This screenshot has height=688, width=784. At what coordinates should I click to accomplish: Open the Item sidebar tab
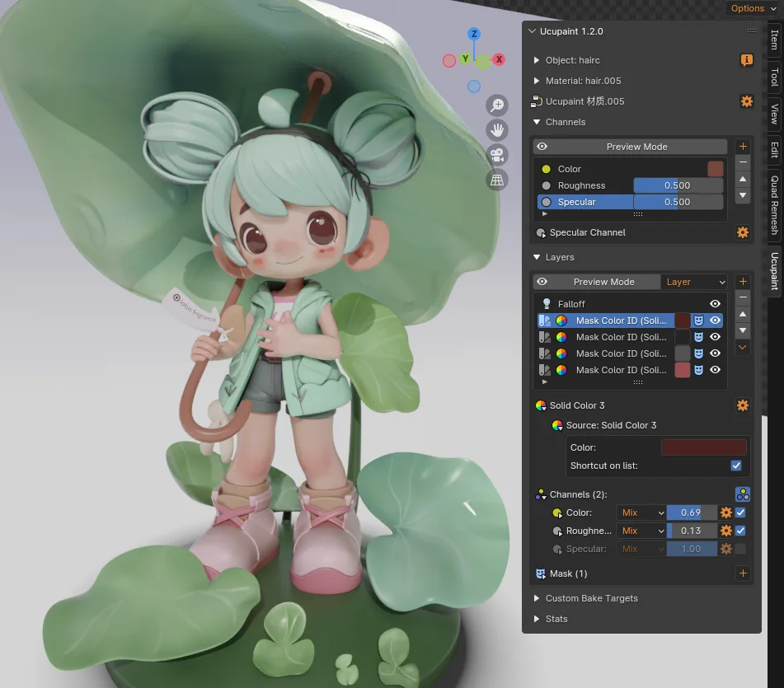click(x=774, y=40)
